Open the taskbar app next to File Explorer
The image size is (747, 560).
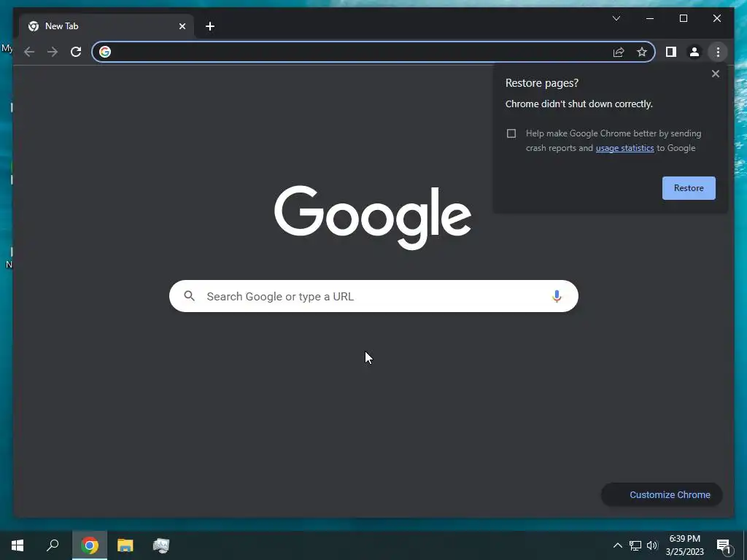point(161,545)
